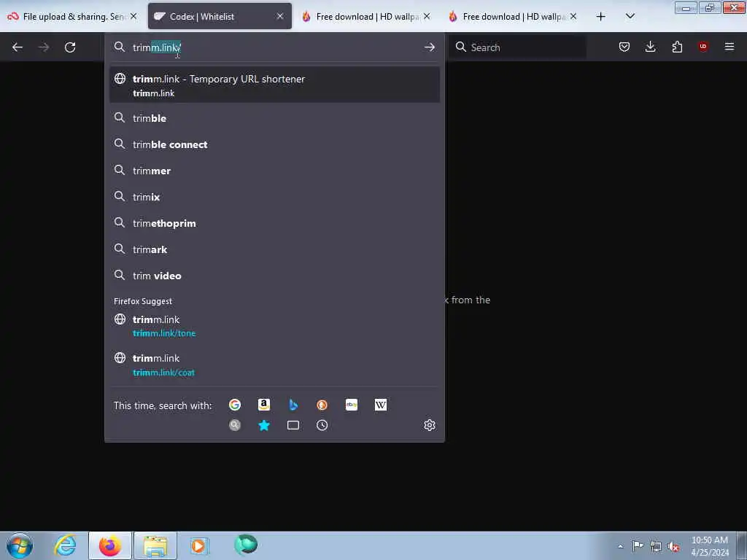The image size is (747, 560).
Task: Search this time with Wikipedia
Action: [381, 405]
